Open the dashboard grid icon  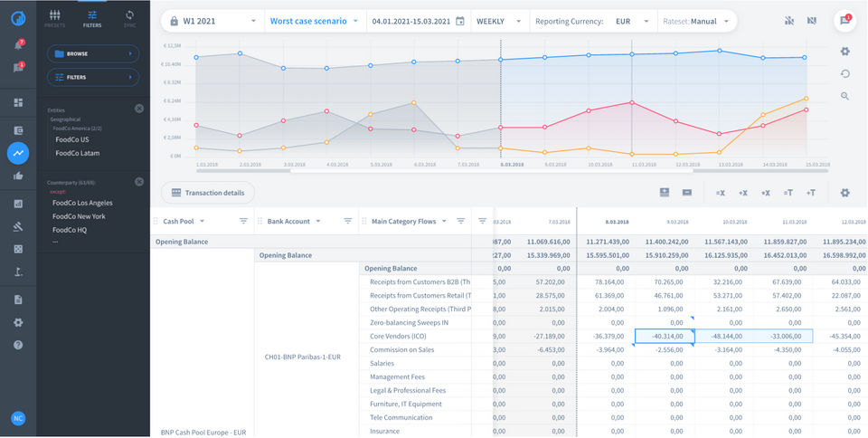[x=18, y=102]
